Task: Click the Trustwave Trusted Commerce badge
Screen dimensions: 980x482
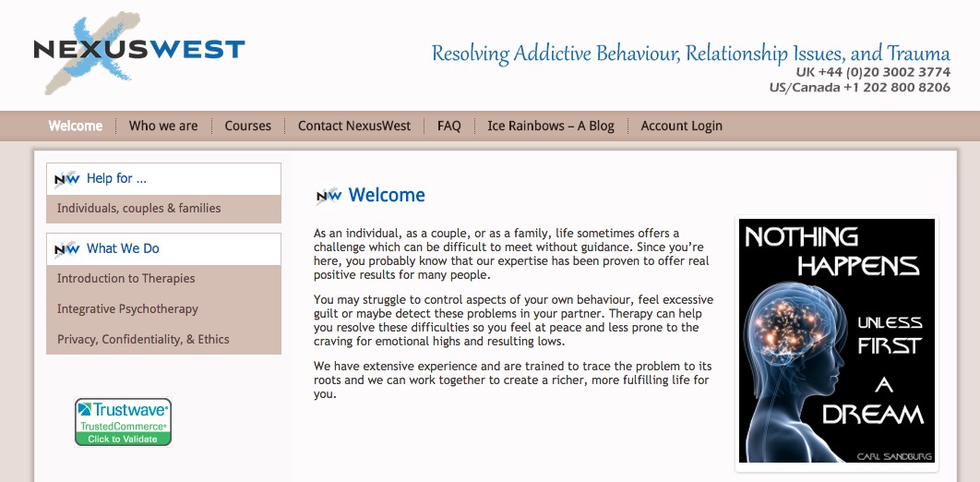Action: pos(123,422)
